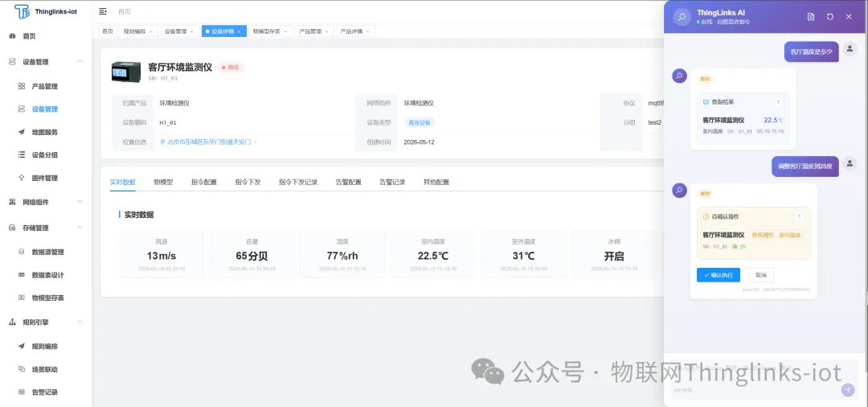Click the 直连设备 device type tag

pyautogui.click(x=419, y=122)
